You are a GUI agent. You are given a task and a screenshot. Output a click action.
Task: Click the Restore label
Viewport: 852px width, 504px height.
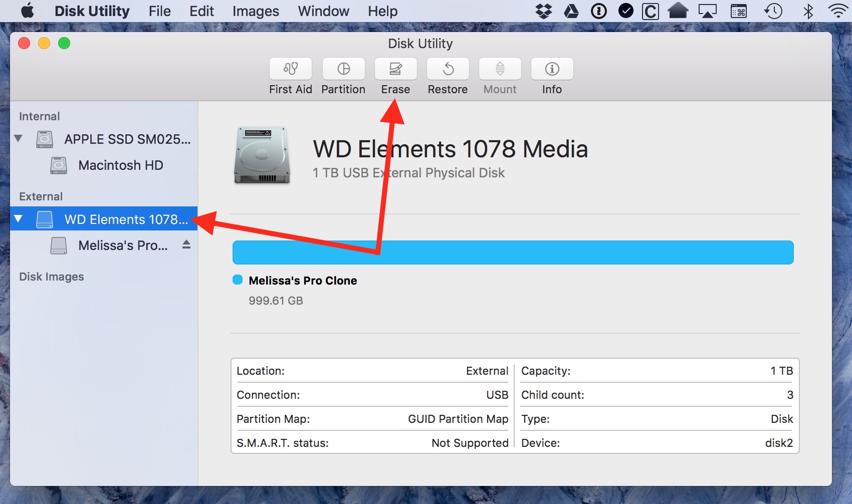pos(448,89)
